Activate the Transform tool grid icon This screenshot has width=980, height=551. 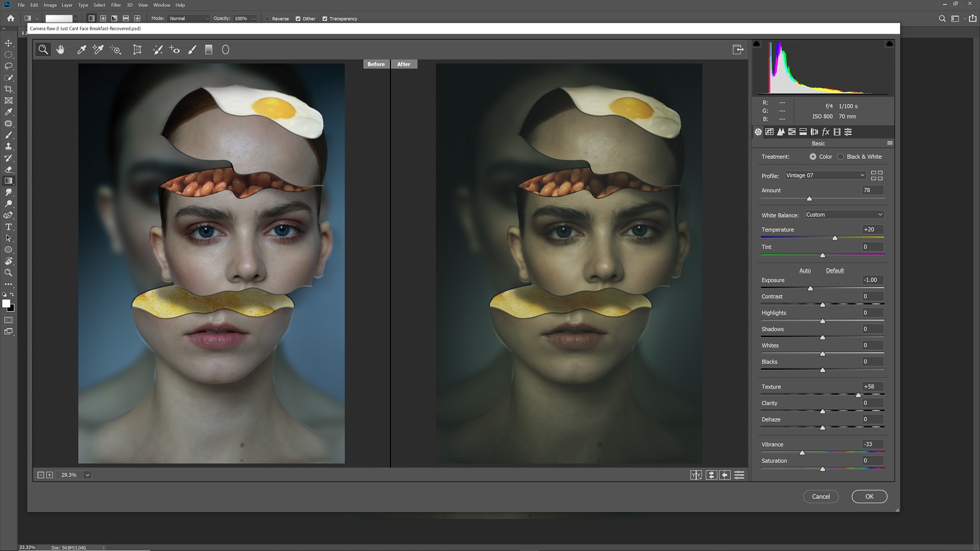137,50
